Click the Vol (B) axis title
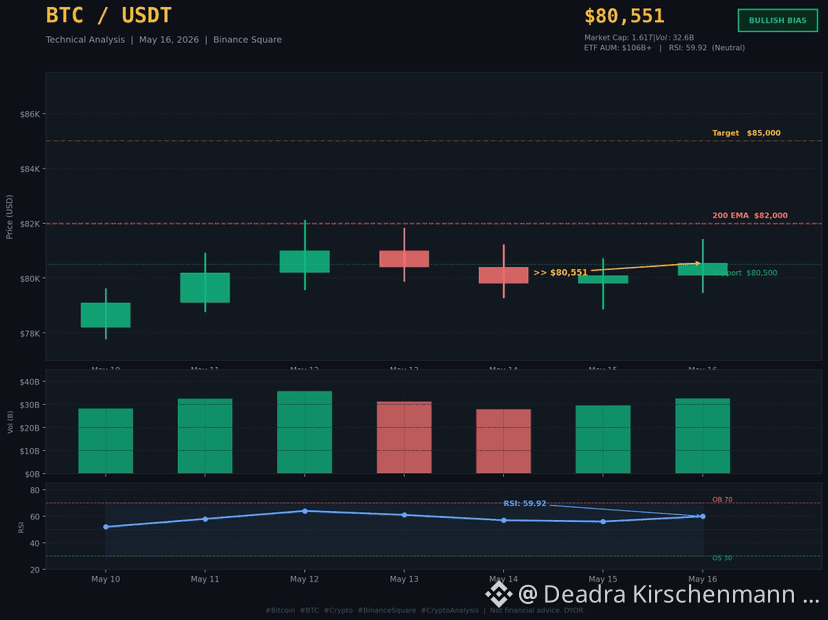 [10, 422]
